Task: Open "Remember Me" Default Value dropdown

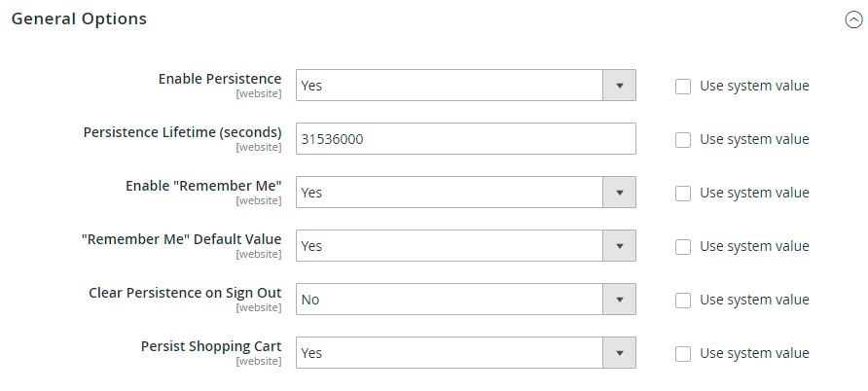Action: [x=465, y=246]
